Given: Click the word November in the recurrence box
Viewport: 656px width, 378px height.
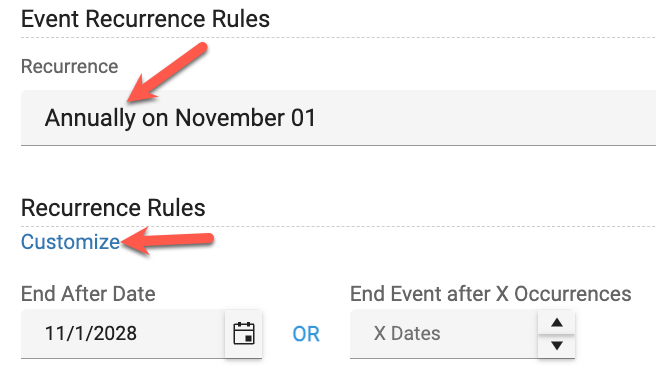Looking at the screenshot, I should tap(230, 118).
